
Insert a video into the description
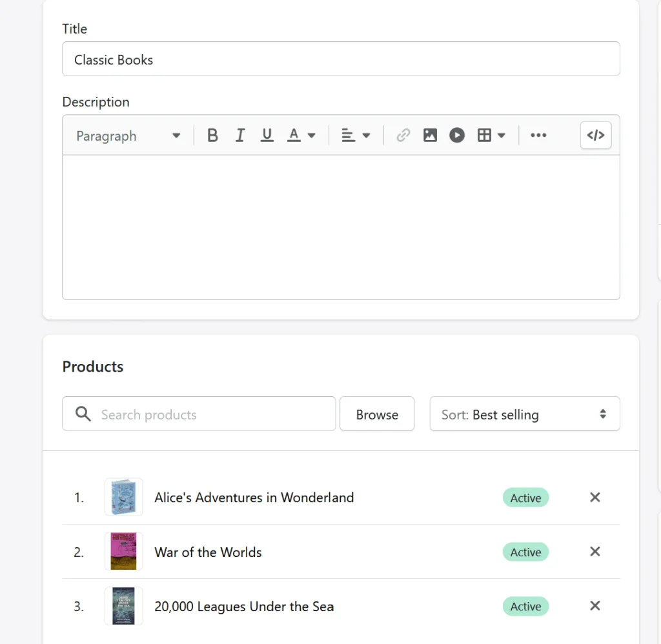457,136
